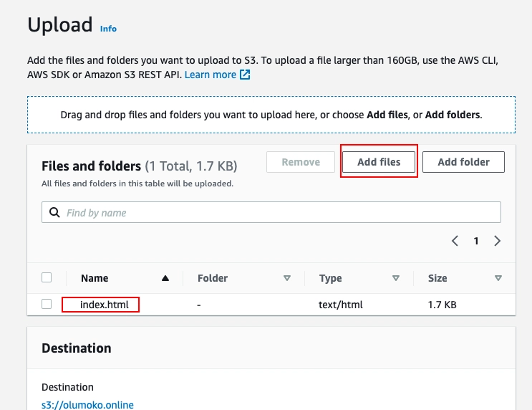The width and height of the screenshot is (532, 410).
Task: Click the search magnifier icon in Find by name
Action: tap(54, 212)
